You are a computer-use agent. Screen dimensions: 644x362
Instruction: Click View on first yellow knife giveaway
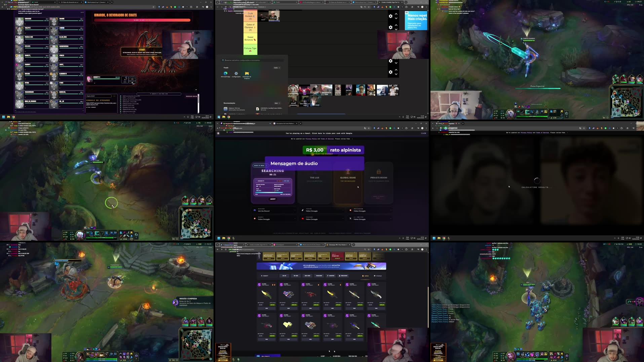267,308
